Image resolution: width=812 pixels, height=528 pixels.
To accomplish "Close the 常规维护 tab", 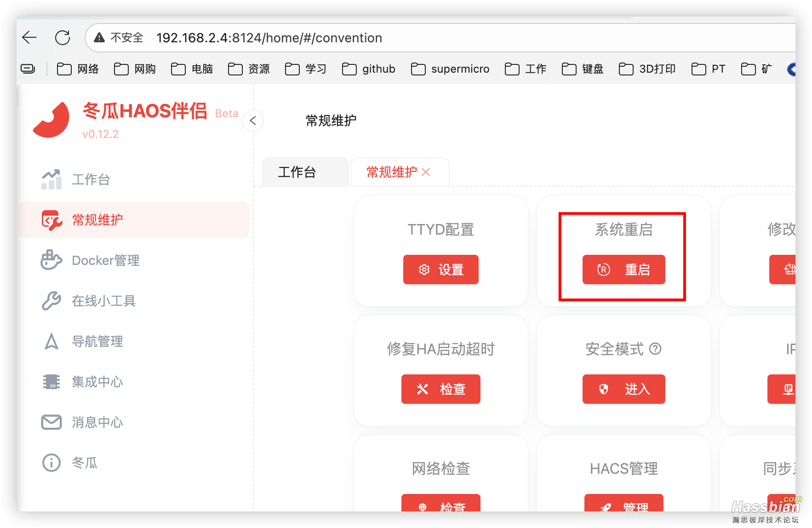I will pyautogui.click(x=426, y=172).
